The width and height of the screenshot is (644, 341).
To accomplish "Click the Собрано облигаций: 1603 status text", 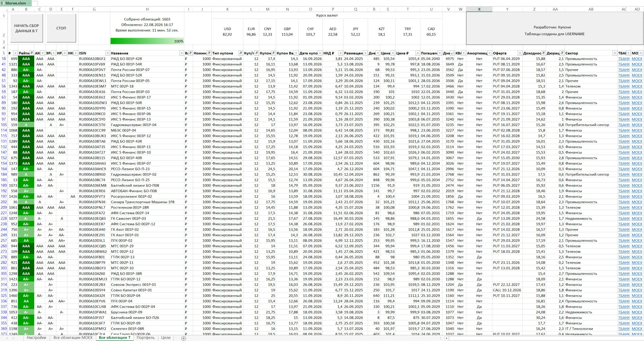I will (x=147, y=19).
